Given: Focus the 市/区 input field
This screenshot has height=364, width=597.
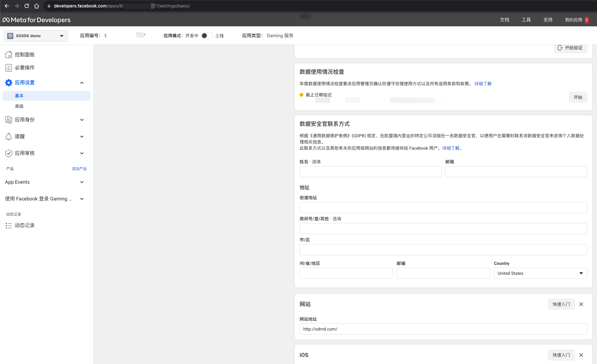Looking at the screenshot, I should [x=443, y=250].
